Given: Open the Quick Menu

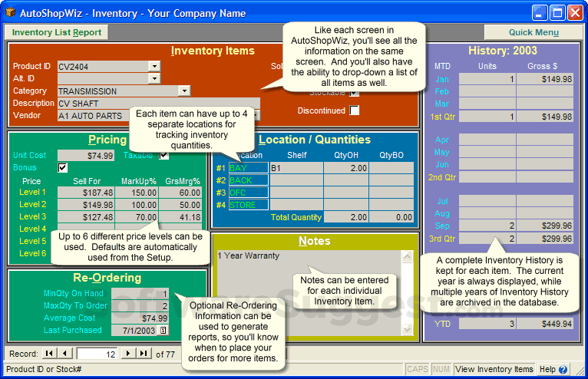Looking at the screenshot, I should pyautogui.click(x=533, y=32).
